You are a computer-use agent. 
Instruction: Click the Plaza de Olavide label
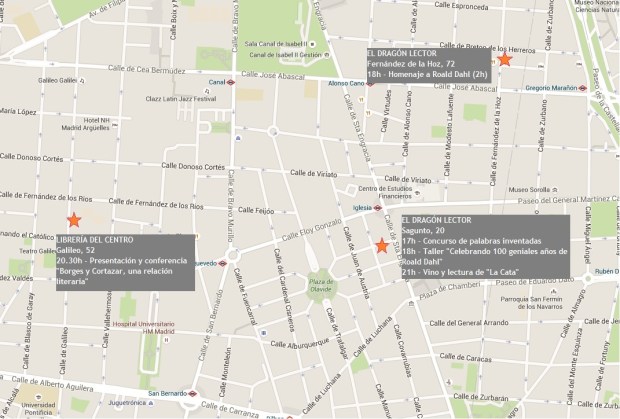coord(321,284)
